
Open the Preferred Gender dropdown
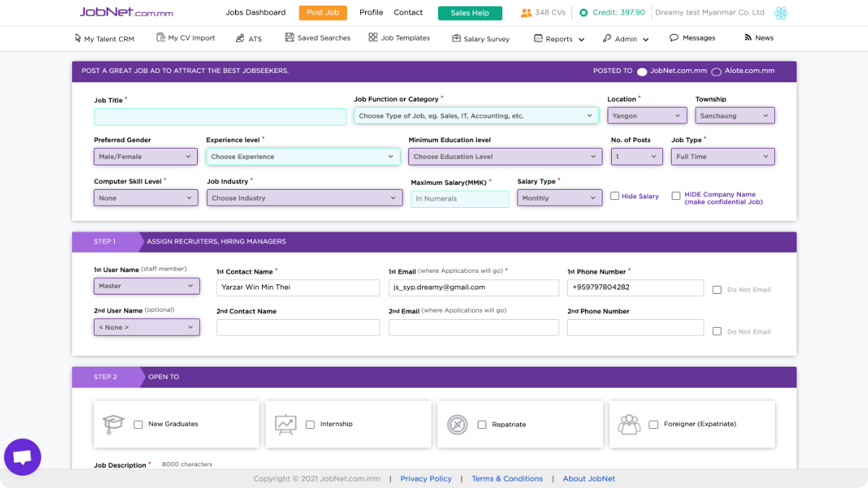pyautogui.click(x=146, y=157)
